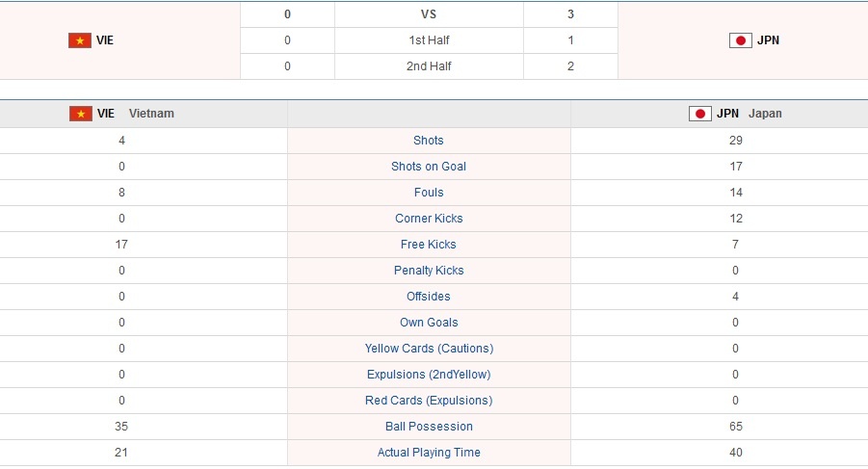Click the Corner Kicks label

(429, 219)
